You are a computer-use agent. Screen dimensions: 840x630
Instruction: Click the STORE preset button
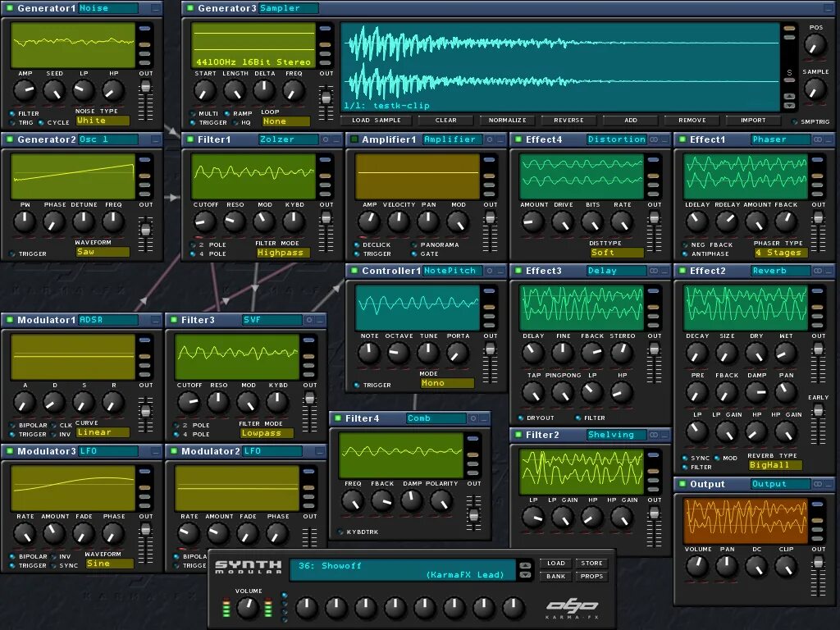pyautogui.click(x=591, y=564)
